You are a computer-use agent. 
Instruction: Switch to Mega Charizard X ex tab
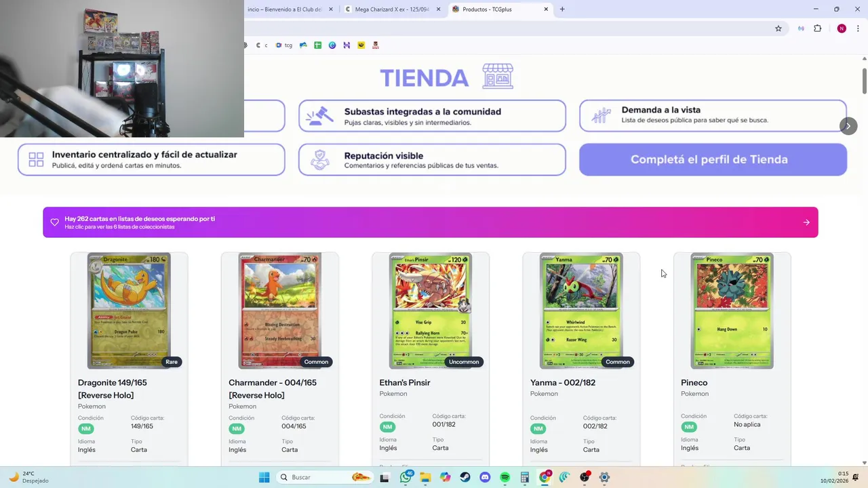392,9
